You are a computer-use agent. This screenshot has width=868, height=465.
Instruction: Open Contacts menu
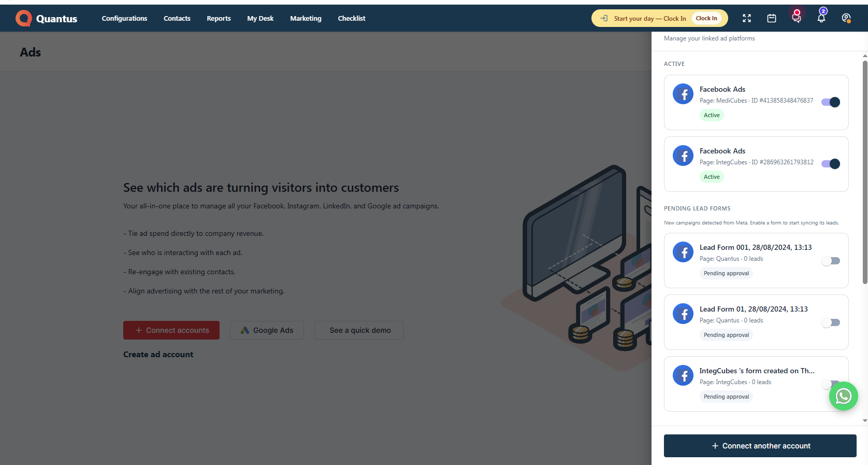pos(177,18)
